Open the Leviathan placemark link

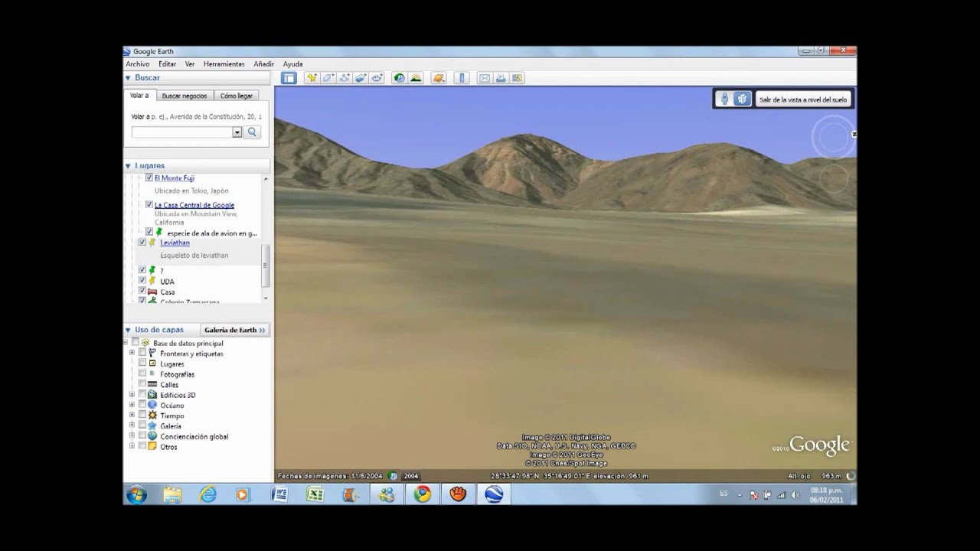175,243
